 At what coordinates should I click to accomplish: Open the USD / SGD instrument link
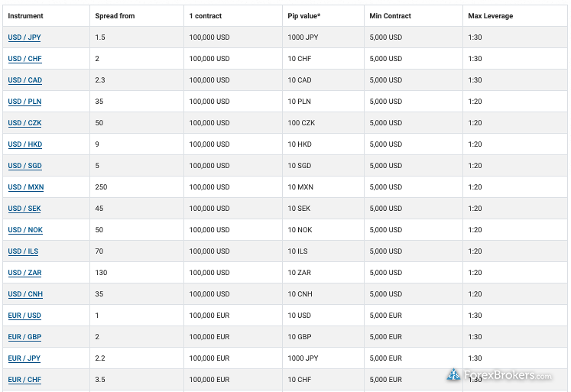[24, 166]
